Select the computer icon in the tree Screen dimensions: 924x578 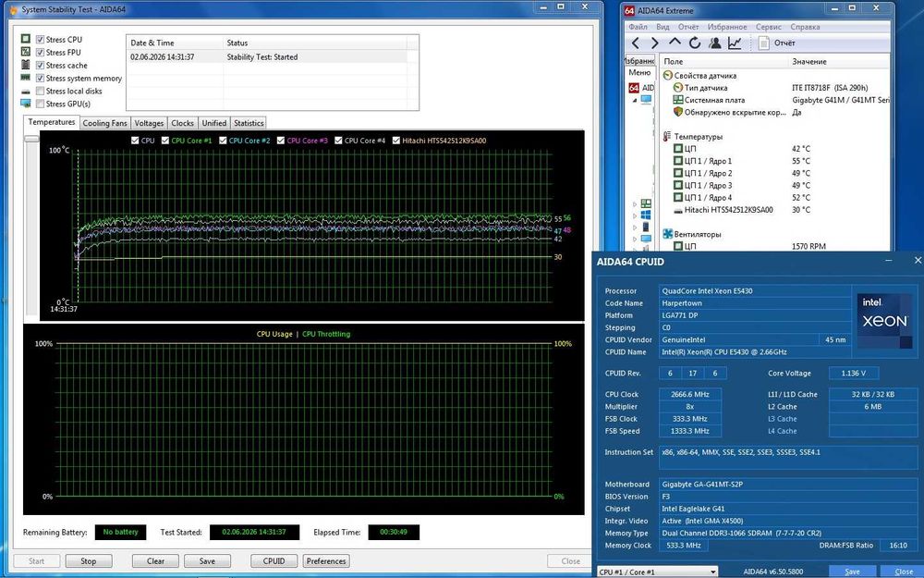click(x=647, y=100)
